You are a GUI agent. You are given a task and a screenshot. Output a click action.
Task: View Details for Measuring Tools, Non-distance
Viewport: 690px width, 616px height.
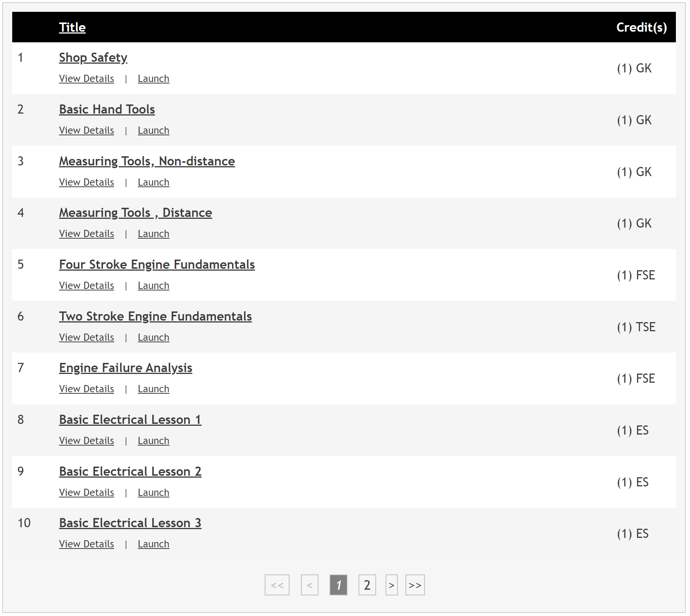[87, 182]
